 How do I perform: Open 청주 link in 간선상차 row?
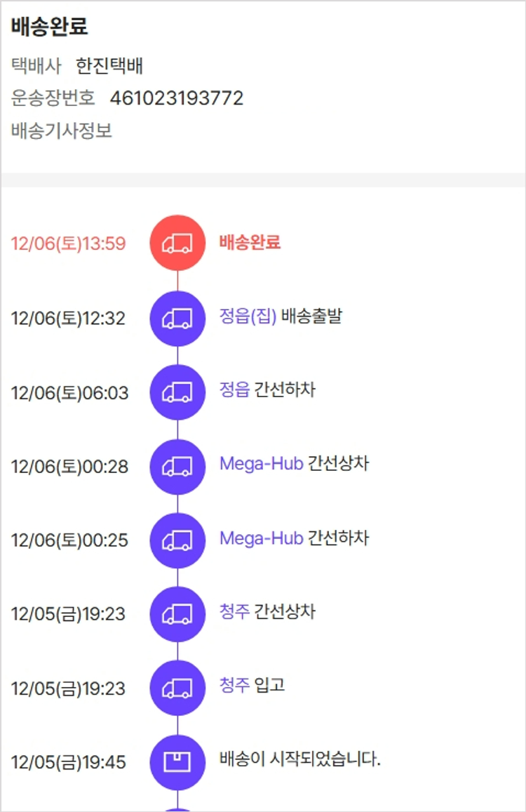click(234, 611)
